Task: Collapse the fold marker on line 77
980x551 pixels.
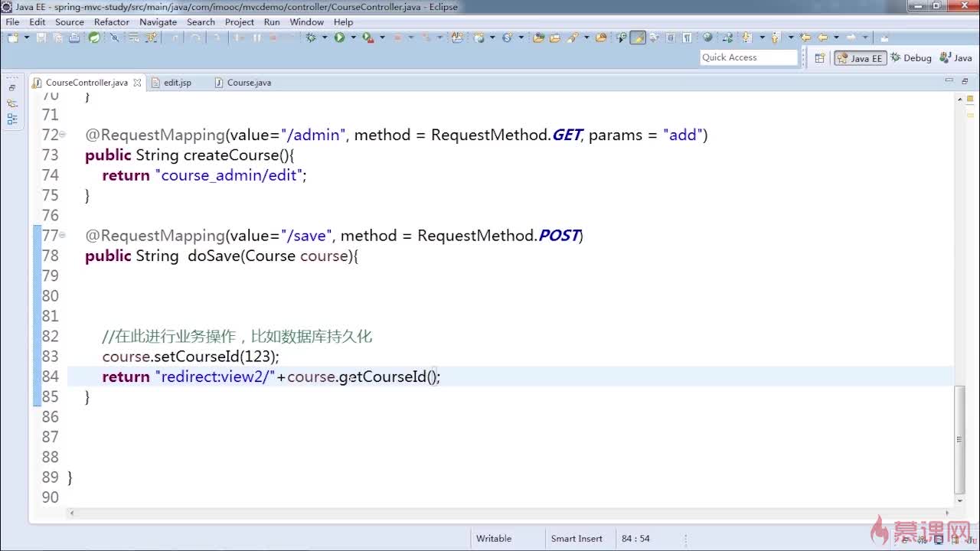Action: click(x=63, y=236)
